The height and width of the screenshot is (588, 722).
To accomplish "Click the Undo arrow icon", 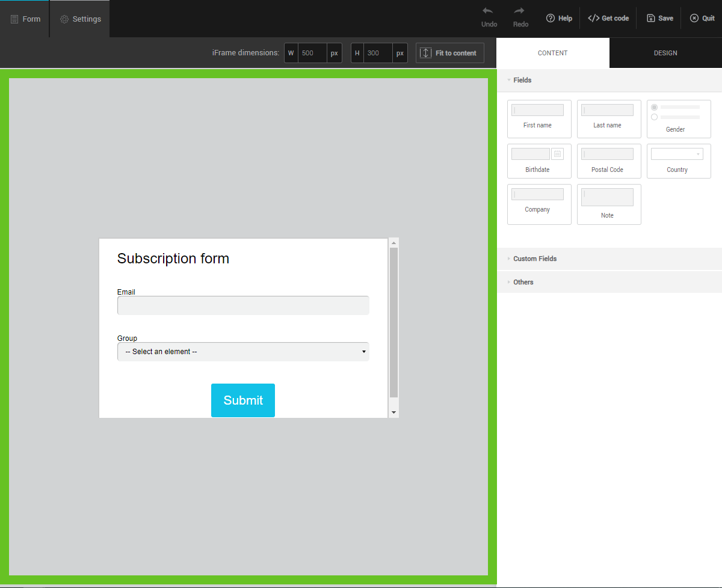I will point(488,11).
